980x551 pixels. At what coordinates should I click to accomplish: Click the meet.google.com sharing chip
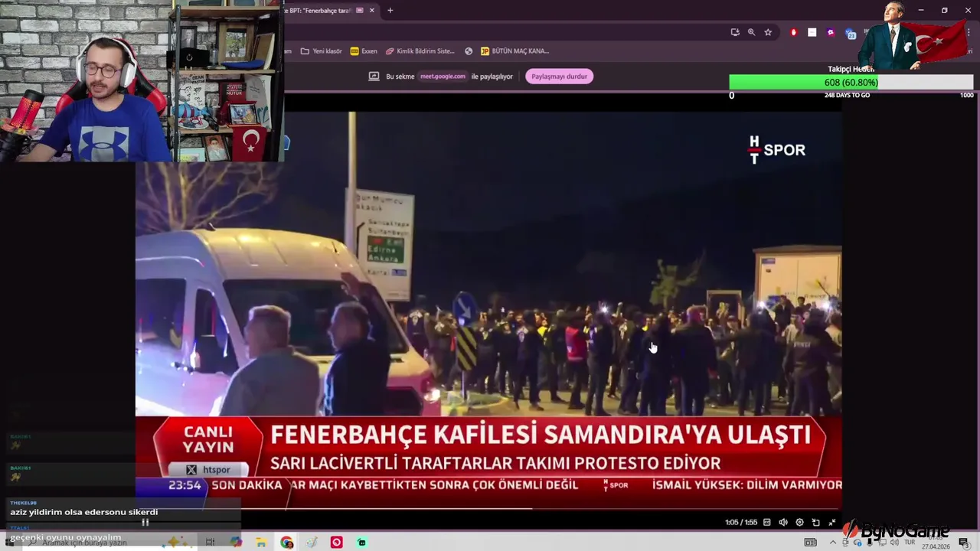coord(443,77)
